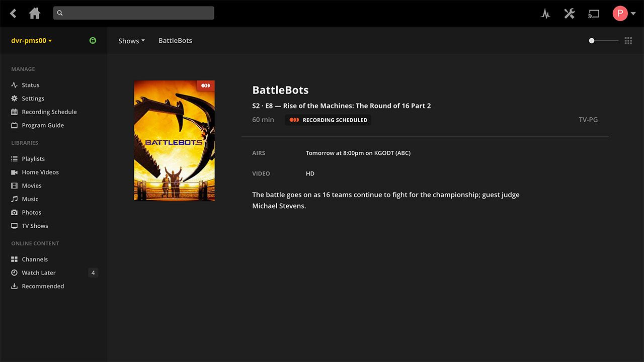
Task: Click the BattleBots poster thumbnail
Action: (x=174, y=141)
